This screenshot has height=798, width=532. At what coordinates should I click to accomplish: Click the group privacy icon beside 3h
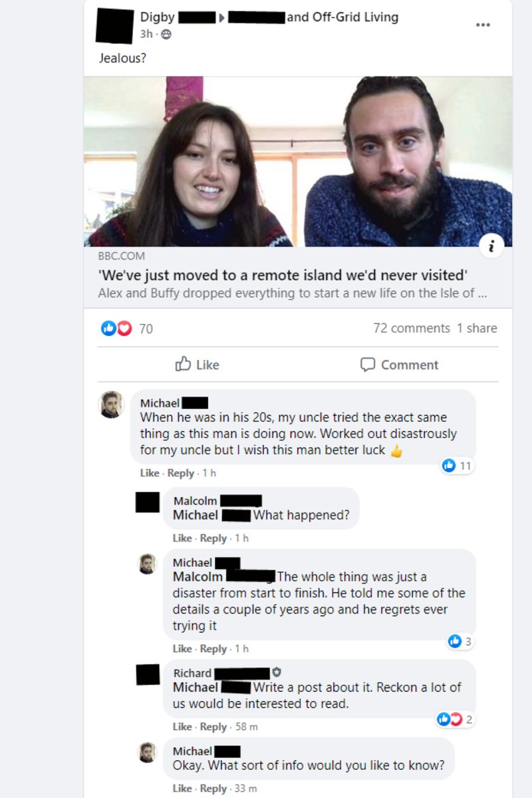[166, 34]
